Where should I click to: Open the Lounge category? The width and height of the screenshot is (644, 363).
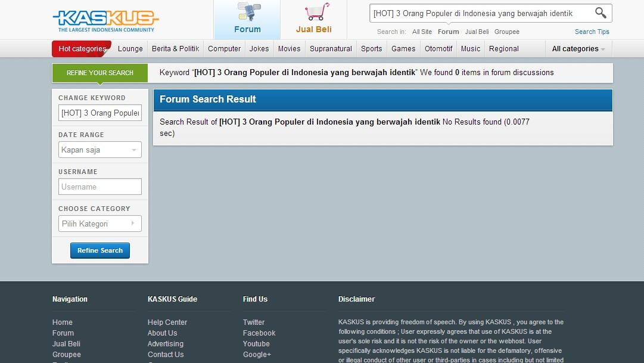[x=130, y=48]
